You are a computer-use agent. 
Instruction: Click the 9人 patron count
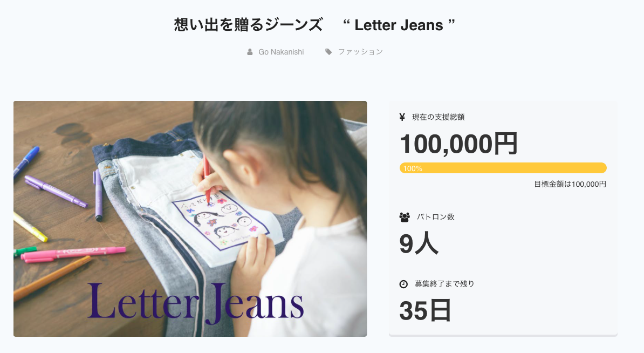pos(419,243)
